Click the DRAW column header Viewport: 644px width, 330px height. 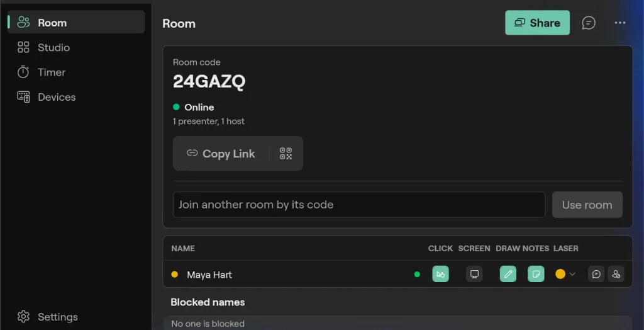(x=508, y=249)
